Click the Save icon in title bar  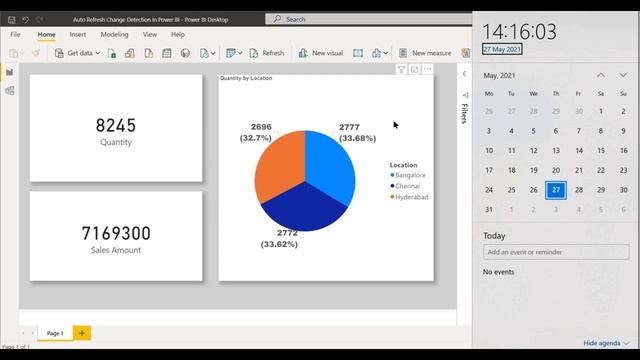coord(11,20)
